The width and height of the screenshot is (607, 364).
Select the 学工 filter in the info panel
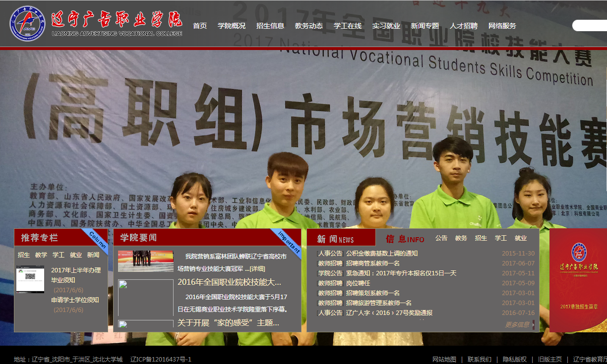[501, 238]
